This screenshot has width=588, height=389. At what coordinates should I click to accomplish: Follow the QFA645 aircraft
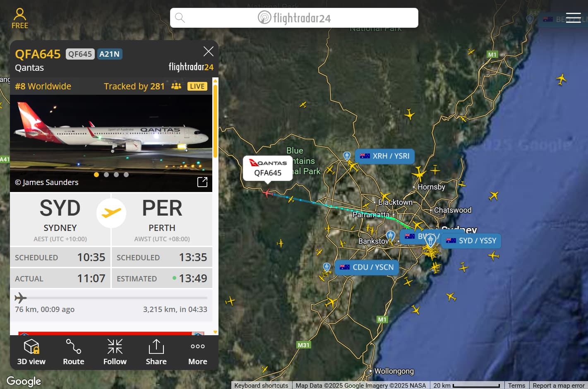click(115, 352)
